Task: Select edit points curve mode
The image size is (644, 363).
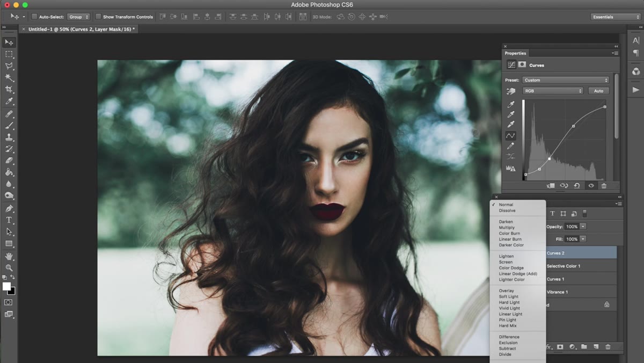Action: [x=511, y=135]
